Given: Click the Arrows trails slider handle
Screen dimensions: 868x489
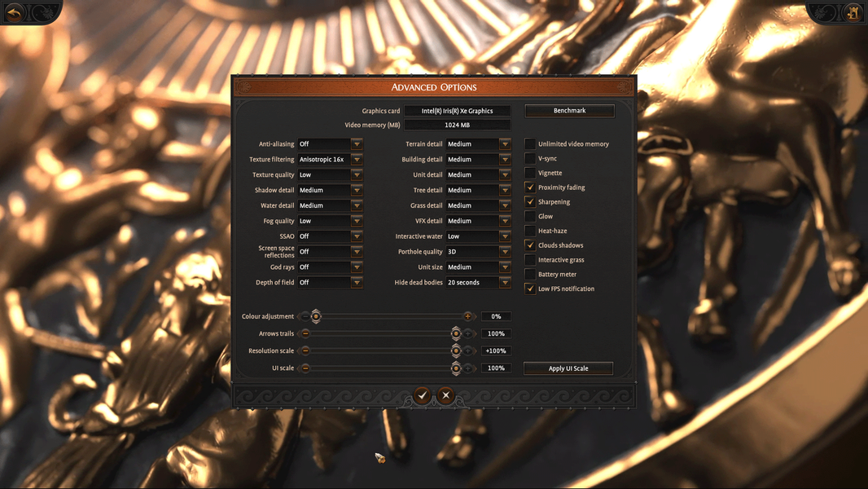Looking at the screenshot, I should click(456, 333).
